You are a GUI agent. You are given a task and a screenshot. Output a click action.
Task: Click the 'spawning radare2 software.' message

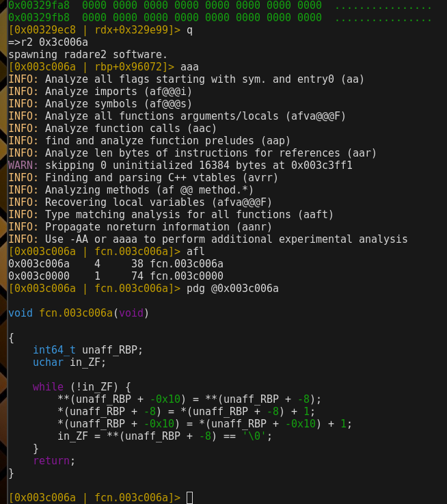click(87, 55)
